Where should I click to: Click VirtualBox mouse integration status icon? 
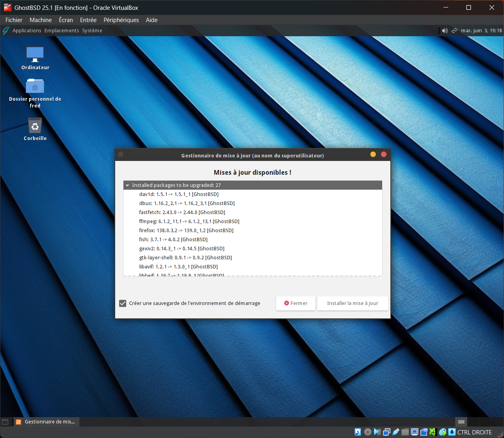pyautogui.click(x=443, y=432)
